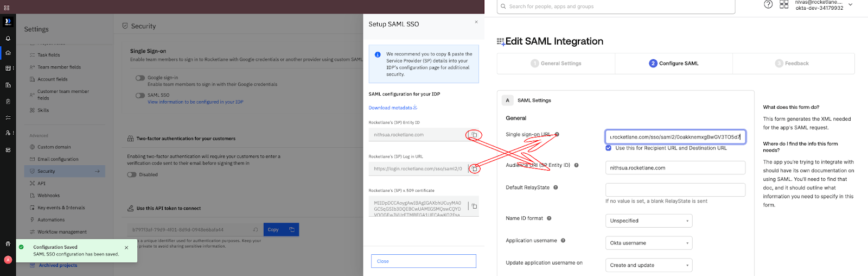Click the Rocketlane logo icon
The image size is (868, 276).
(8, 22)
